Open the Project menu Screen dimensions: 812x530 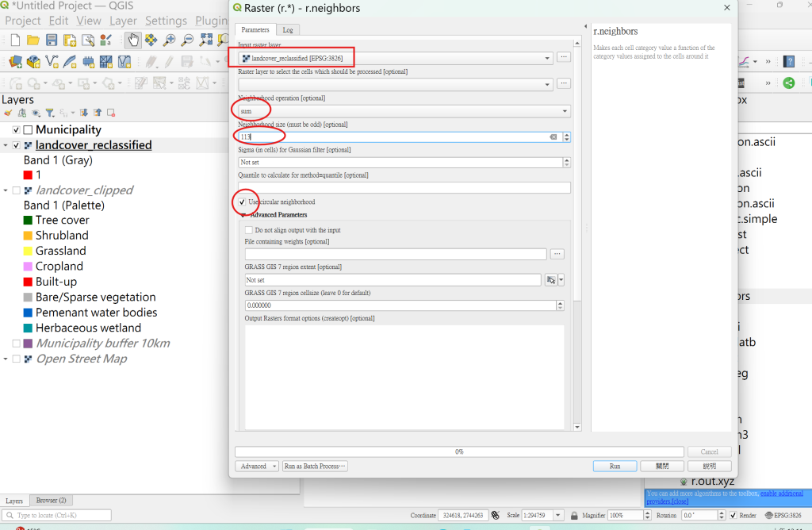tap(23, 21)
